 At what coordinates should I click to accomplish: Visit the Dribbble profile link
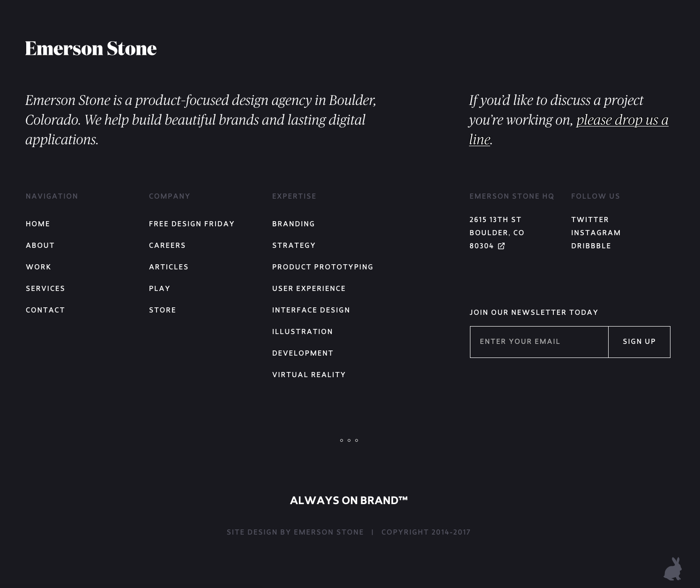tap(591, 246)
